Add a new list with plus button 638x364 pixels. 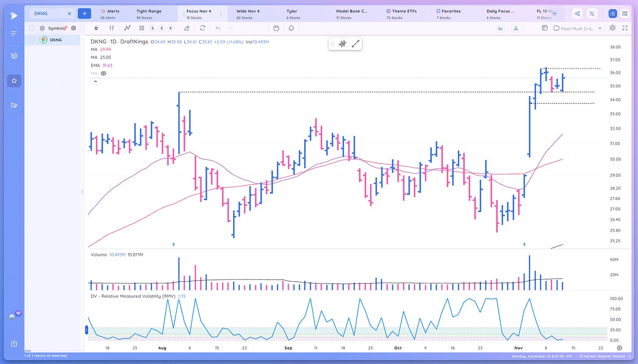click(x=85, y=14)
